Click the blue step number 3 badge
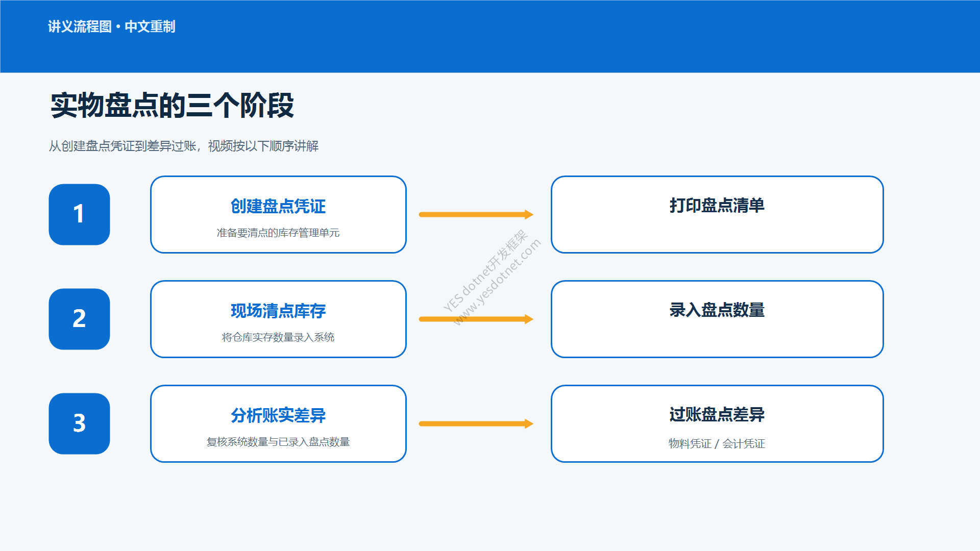980x551 pixels. (79, 423)
